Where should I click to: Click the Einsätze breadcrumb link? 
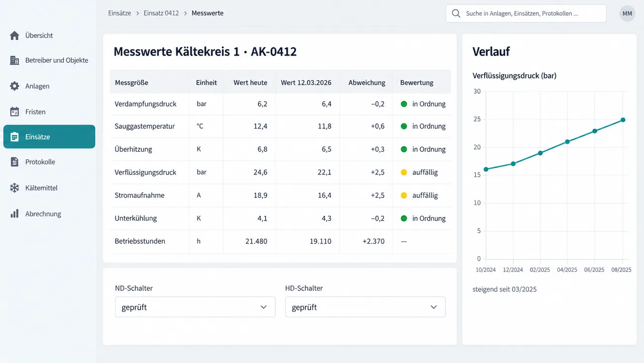tap(119, 13)
